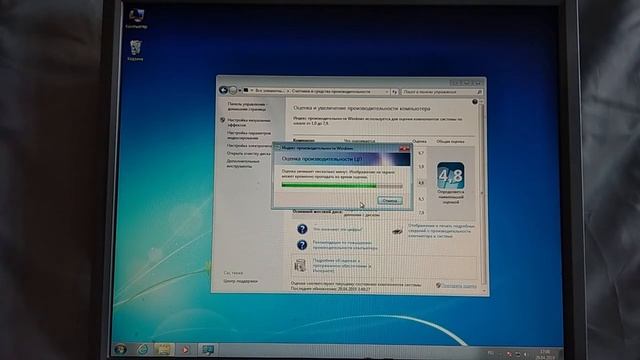Open 'Что означают эти цифры?' link
This screenshot has height=360, width=640.
[337, 229]
